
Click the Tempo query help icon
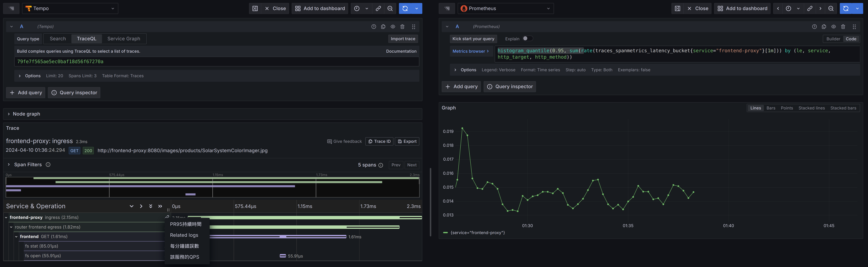pyautogui.click(x=374, y=27)
